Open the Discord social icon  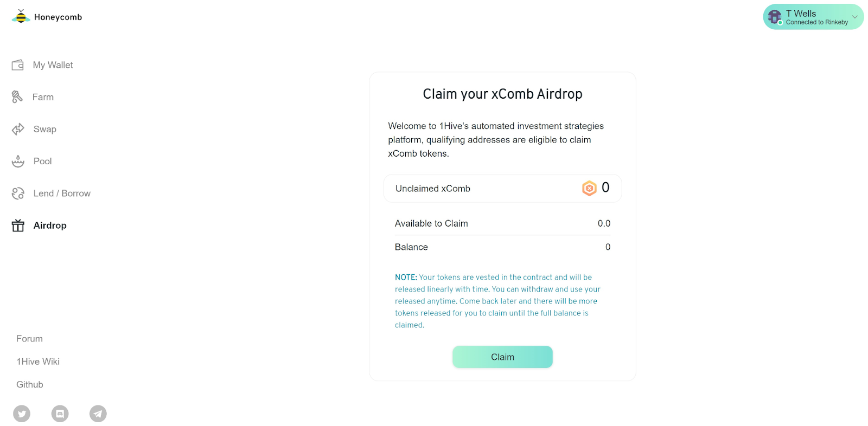[60, 414]
